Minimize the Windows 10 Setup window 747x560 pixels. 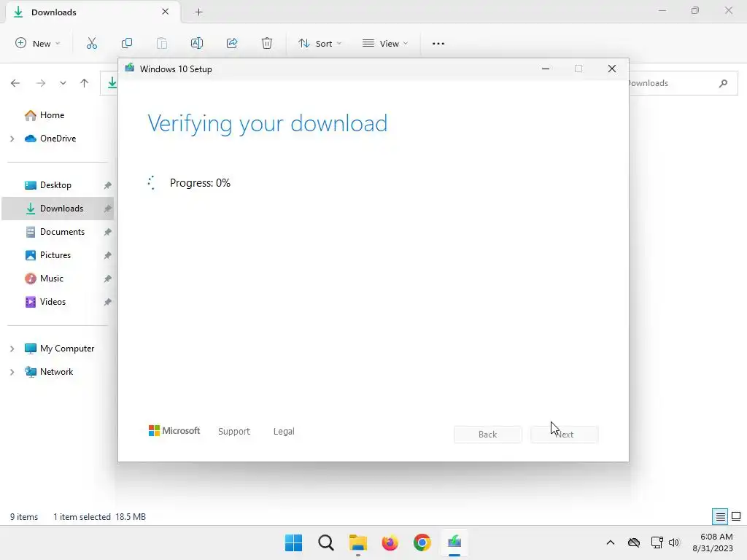click(546, 69)
